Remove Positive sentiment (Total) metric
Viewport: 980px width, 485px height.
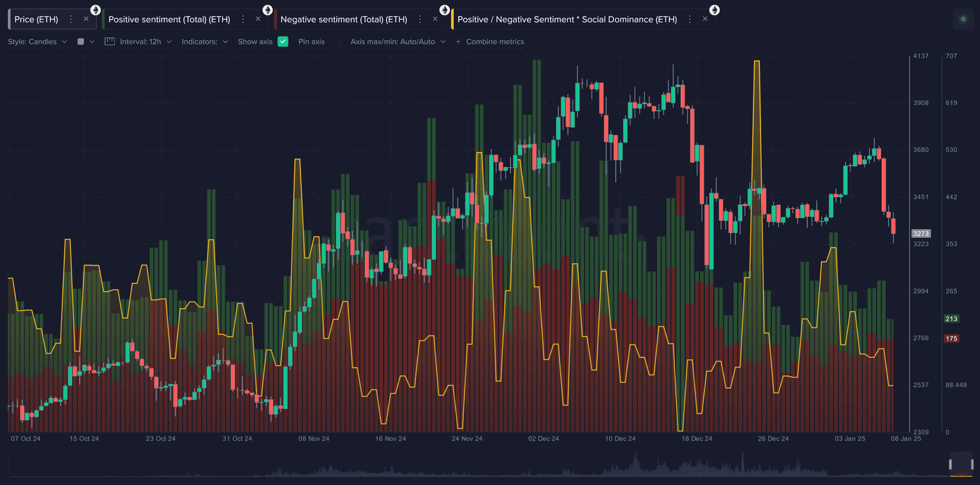click(x=258, y=19)
